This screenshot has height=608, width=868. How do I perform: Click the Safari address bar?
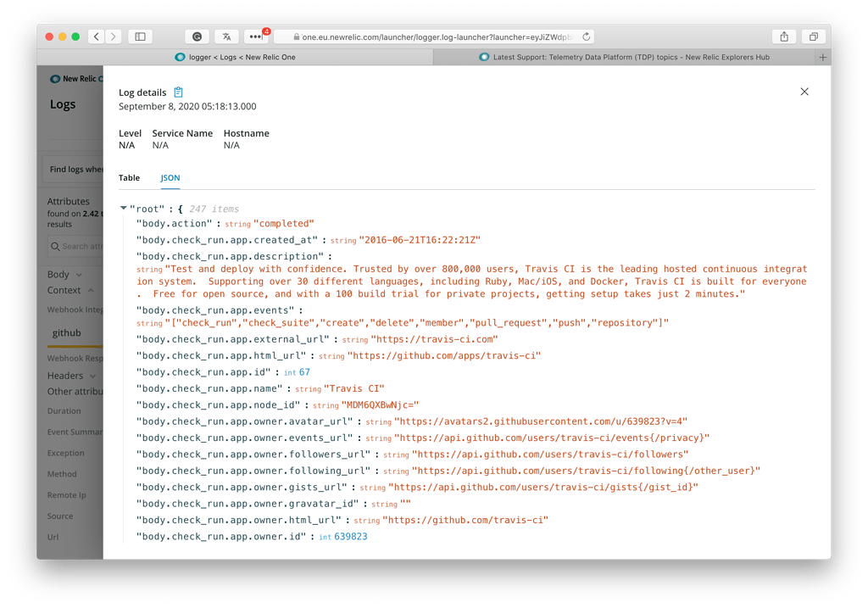(435, 36)
